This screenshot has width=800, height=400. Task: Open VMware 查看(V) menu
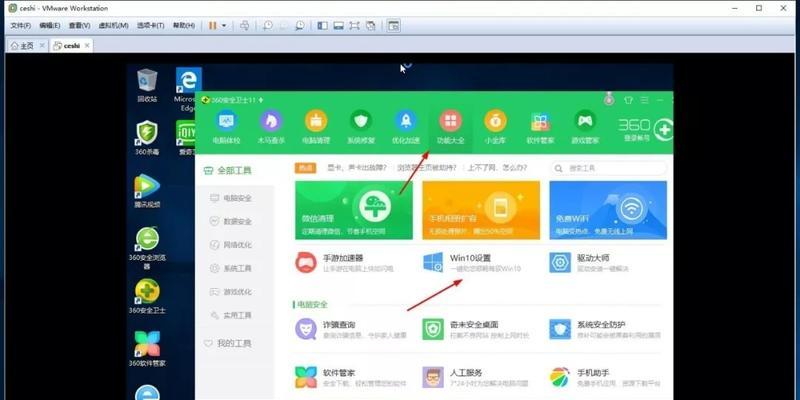pos(80,25)
